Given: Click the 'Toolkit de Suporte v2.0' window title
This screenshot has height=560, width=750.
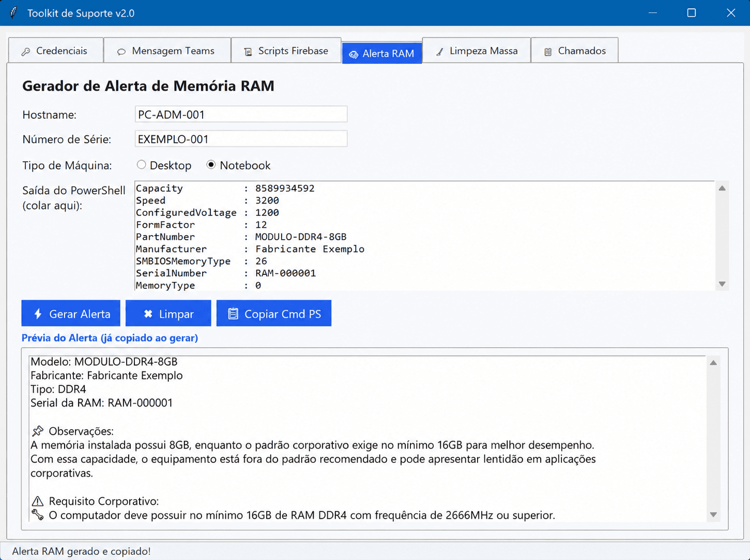Looking at the screenshot, I should [81, 13].
